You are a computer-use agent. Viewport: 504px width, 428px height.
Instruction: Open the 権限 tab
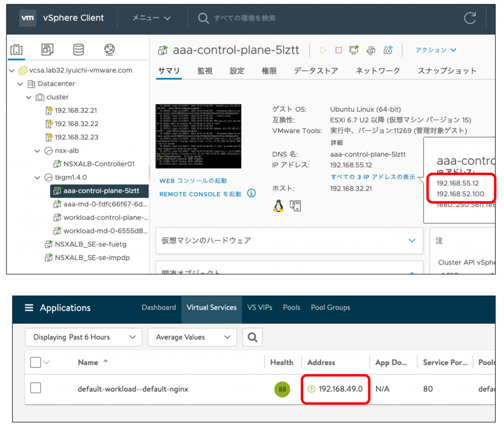click(x=269, y=71)
